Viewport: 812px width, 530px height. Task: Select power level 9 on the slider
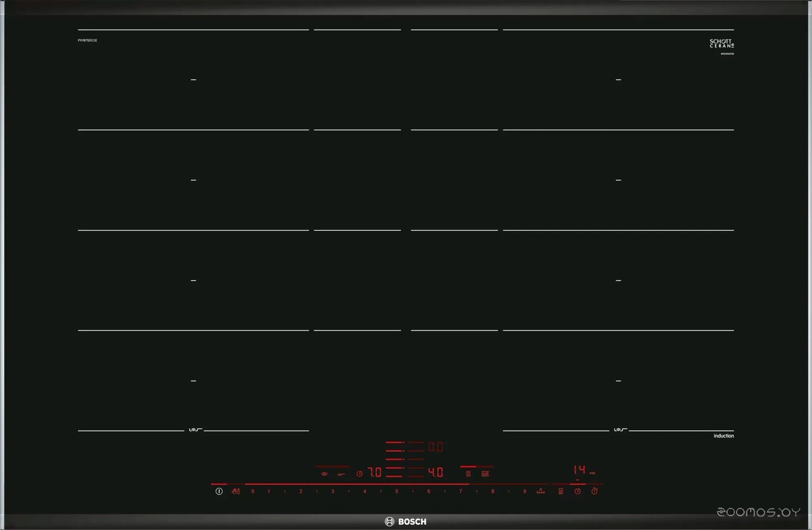(x=524, y=491)
